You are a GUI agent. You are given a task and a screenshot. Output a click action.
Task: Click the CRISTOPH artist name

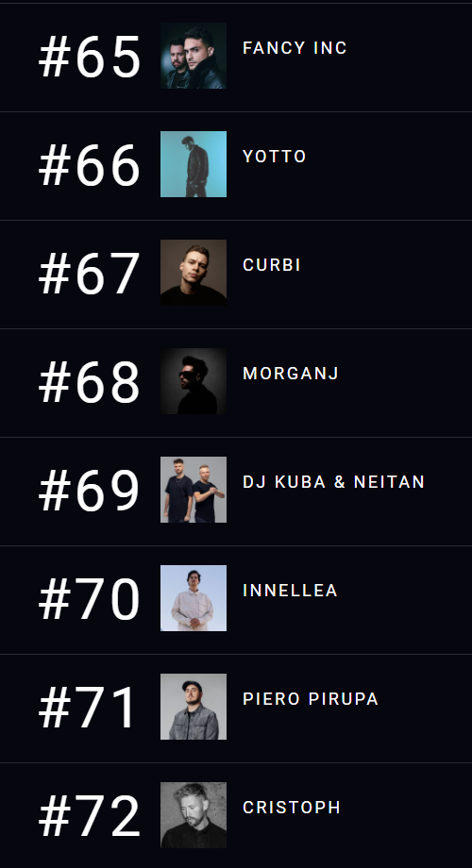pyautogui.click(x=292, y=808)
